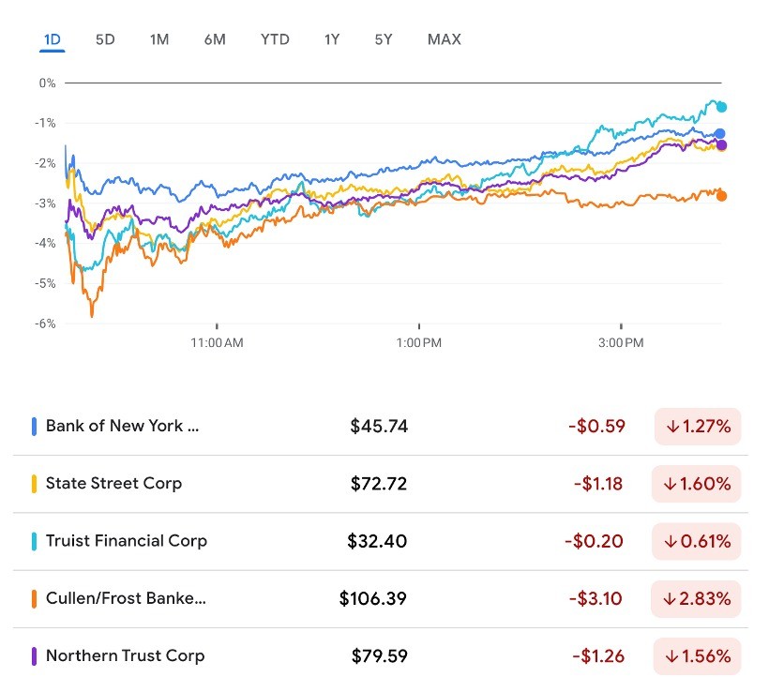Show the MAX time range
The height and width of the screenshot is (692, 784).
pyautogui.click(x=444, y=39)
